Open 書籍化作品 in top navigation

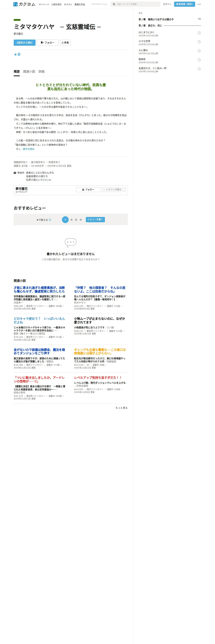(x=80, y=5)
